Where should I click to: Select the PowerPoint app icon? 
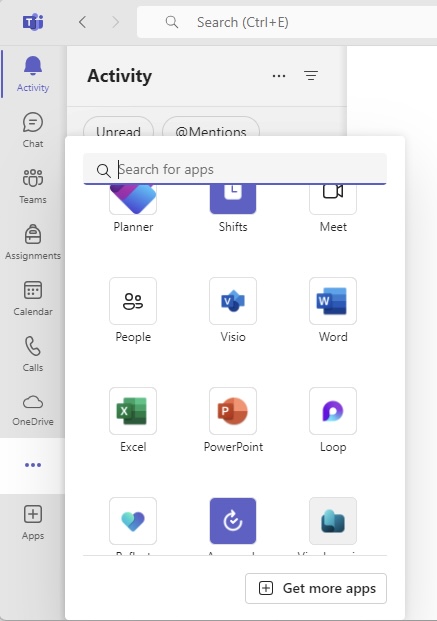[x=233, y=411]
